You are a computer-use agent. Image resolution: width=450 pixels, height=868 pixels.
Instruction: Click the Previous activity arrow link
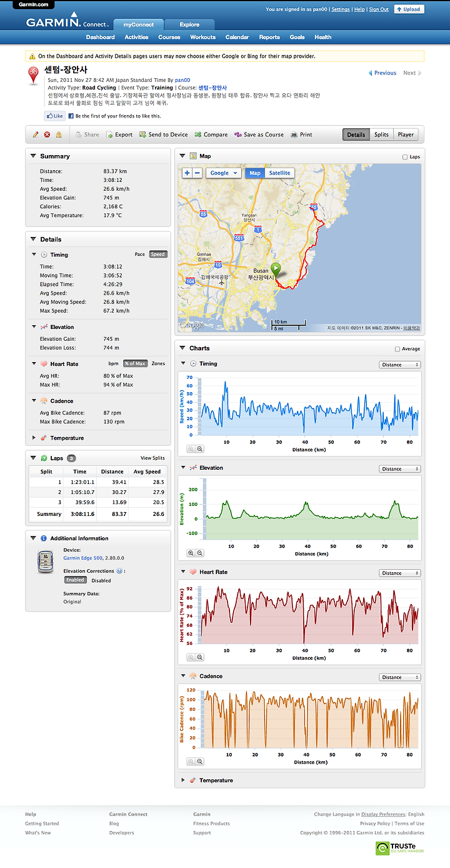click(382, 73)
